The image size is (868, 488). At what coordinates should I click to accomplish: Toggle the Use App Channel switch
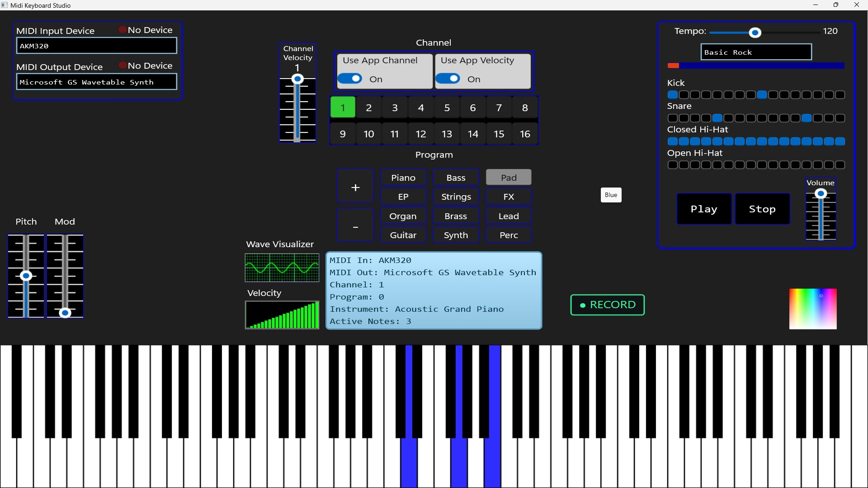(x=349, y=79)
